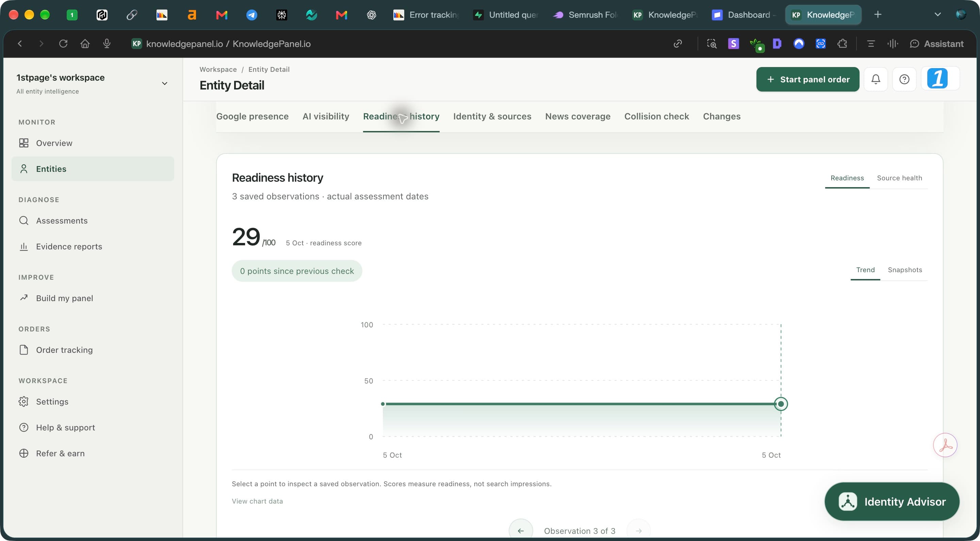
Task: Open Entities in sidebar
Action: coord(93,169)
